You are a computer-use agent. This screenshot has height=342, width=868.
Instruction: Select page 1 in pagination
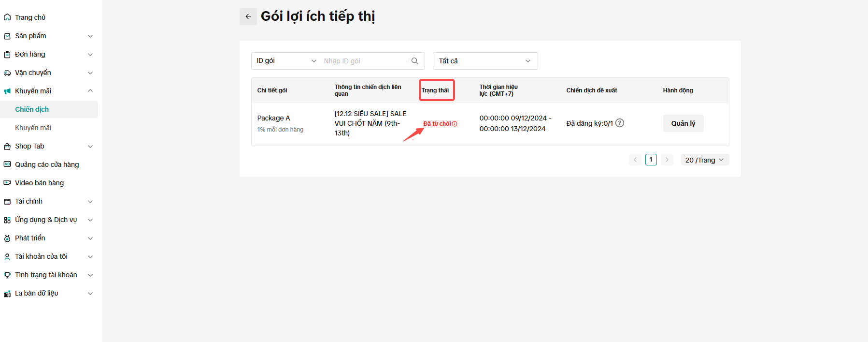point(651,160)
